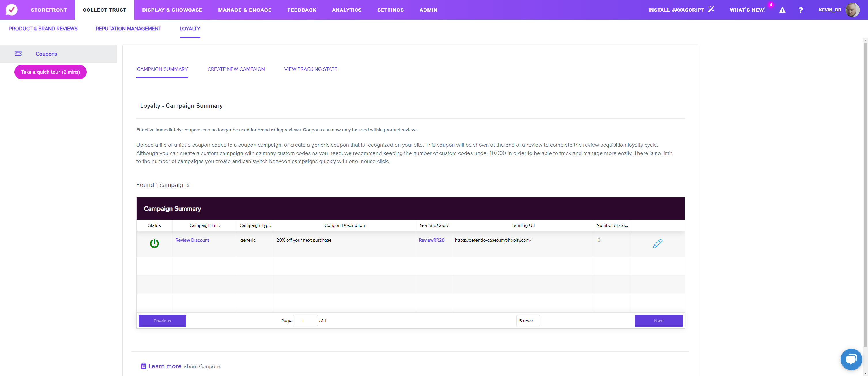Image resolution: width=868 pixels, height=376 pixels.
Task: Click the ReviewRR20 generic code link
Action: (x=432, y=240)
